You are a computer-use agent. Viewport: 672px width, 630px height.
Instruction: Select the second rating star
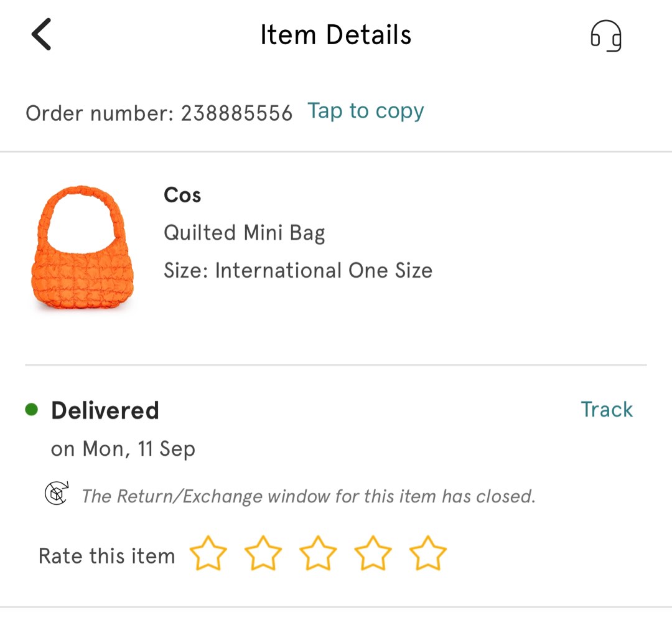[x=263, y=553]
